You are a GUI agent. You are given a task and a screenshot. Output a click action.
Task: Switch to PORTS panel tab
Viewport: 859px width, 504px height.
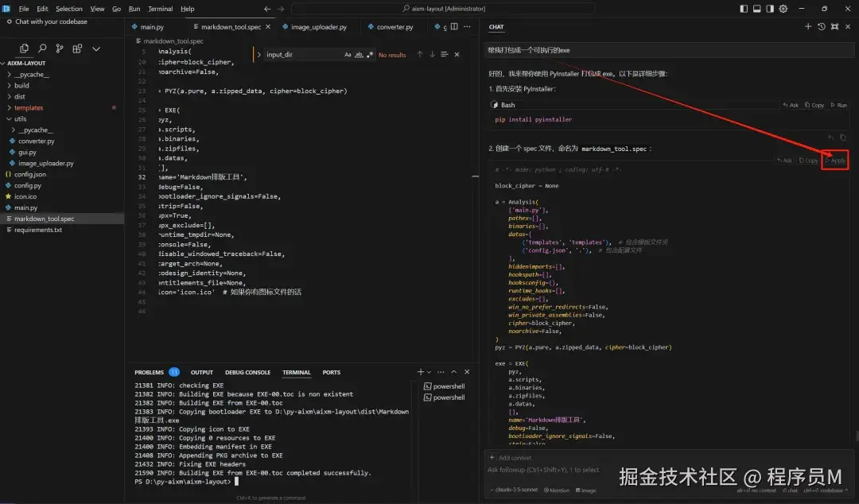332,373
